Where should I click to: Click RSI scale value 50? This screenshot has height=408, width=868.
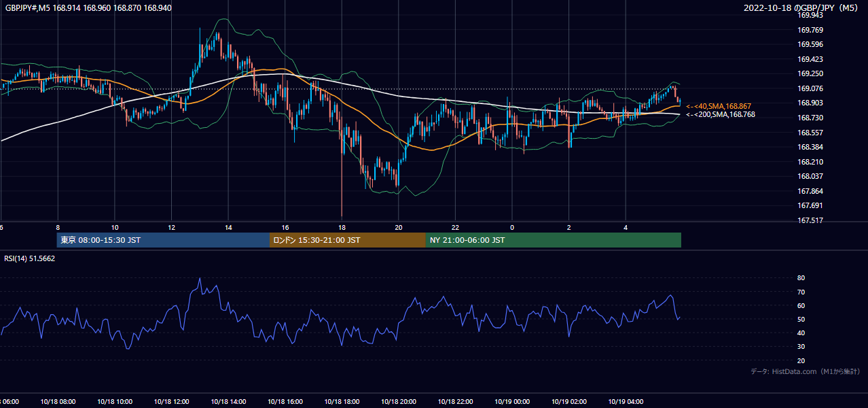click(801, 319)
